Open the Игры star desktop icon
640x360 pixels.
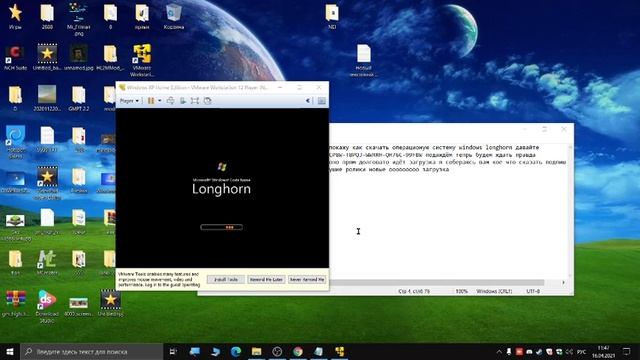(15, 17)
